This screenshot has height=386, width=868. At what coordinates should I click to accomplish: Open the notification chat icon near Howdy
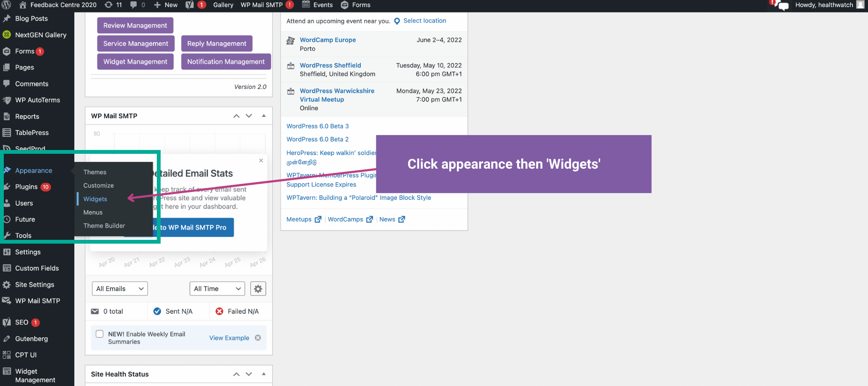click(780, 5)
